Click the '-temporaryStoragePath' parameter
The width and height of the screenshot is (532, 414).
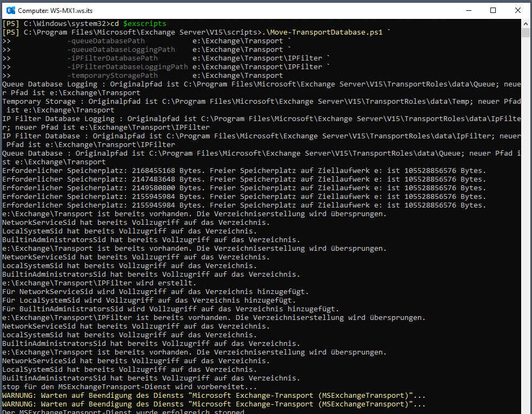(112, 76)
